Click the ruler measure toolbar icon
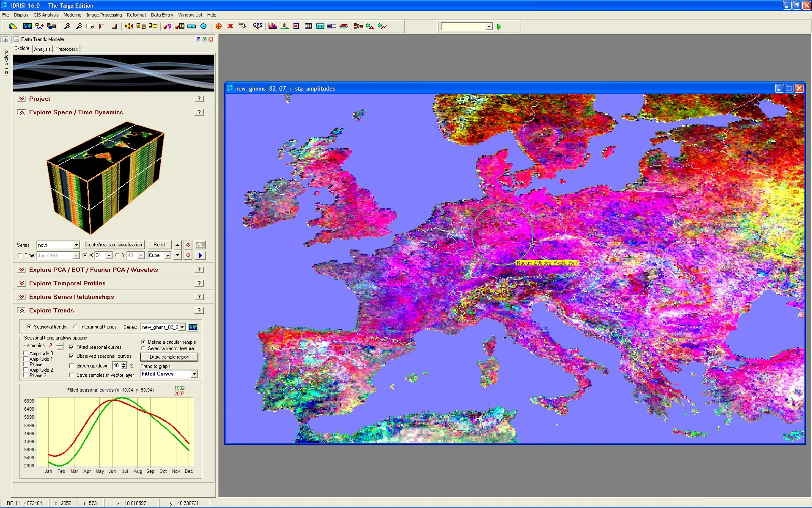812x508 pixels. [192, 26]
